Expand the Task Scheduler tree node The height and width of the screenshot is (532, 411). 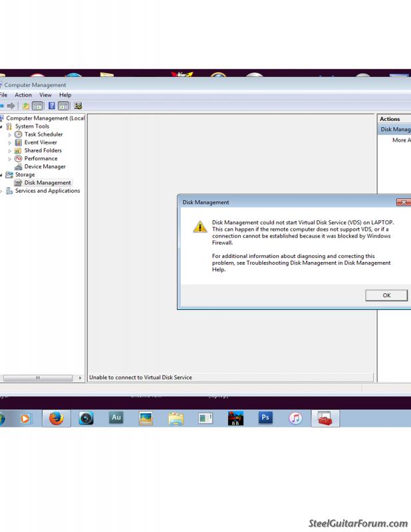(10, 134)
